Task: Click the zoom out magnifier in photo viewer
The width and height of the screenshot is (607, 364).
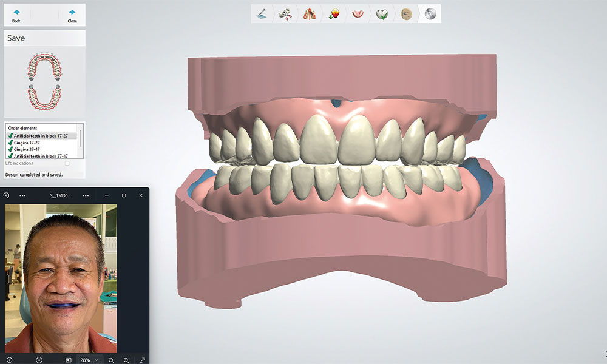Action: click(x=111, y=360)
